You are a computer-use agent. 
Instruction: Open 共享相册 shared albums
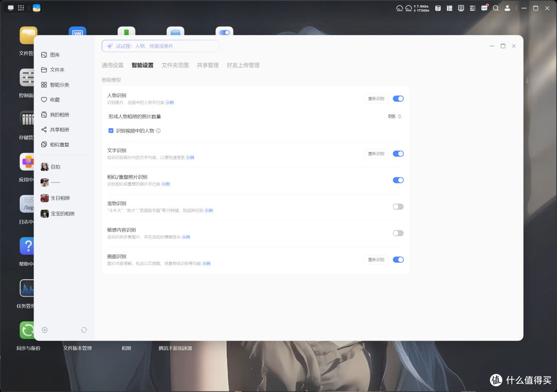tap(55, 129)
